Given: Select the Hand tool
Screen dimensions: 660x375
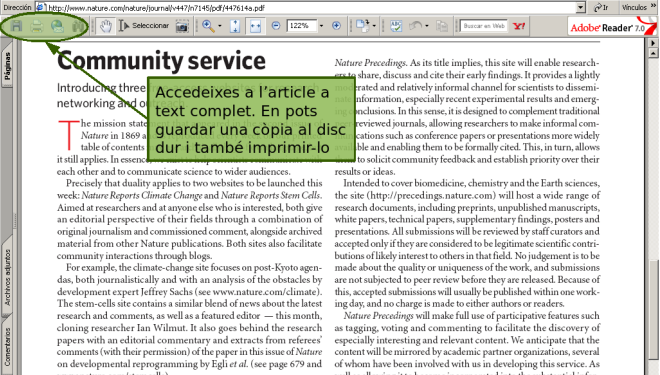Looking at the screenshot, I should pos(106,26).
